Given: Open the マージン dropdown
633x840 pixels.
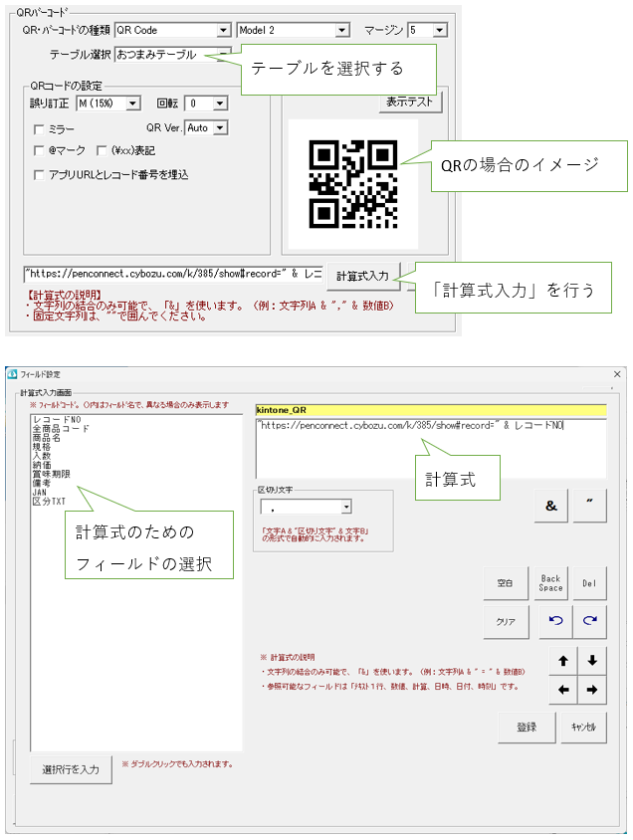Looking at the screenshot, I should 440,30.
